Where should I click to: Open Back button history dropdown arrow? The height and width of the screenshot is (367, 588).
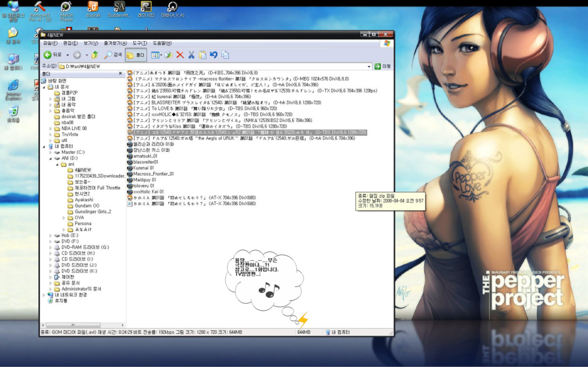pos(68,55)
